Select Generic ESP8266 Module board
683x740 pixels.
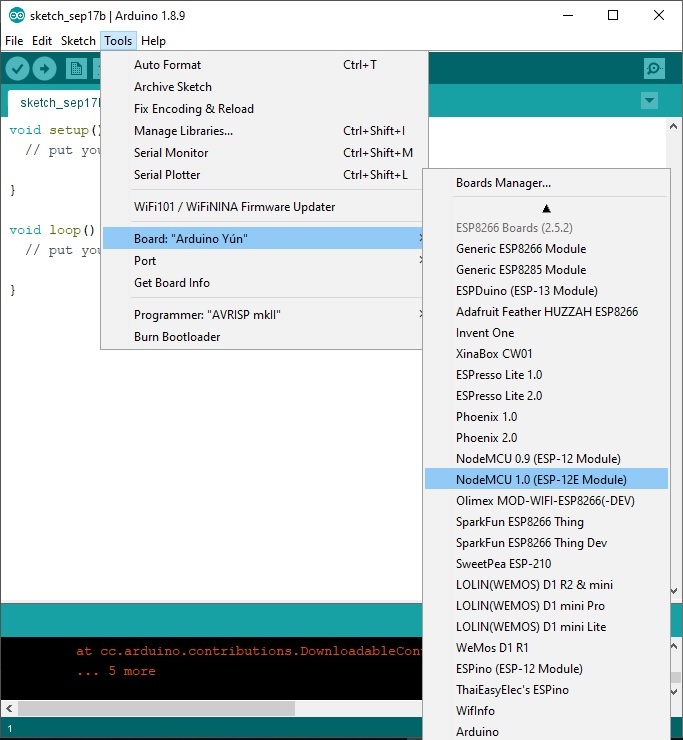click(x=546, y=249)
